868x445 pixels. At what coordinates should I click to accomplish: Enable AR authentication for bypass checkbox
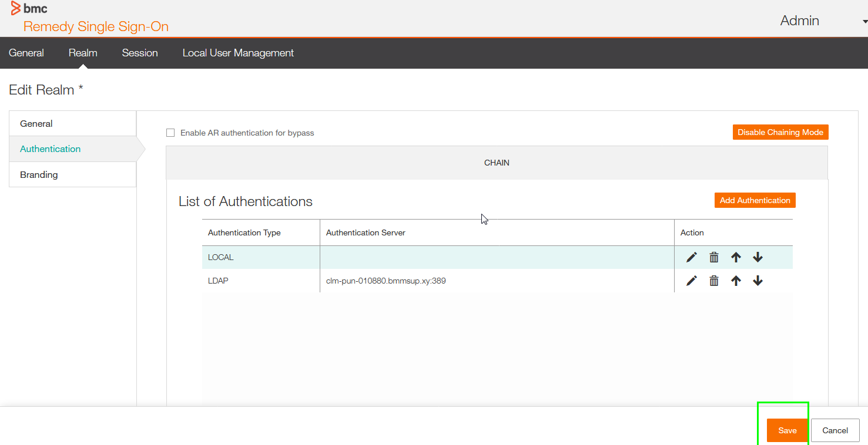click(x=170, y=133)
